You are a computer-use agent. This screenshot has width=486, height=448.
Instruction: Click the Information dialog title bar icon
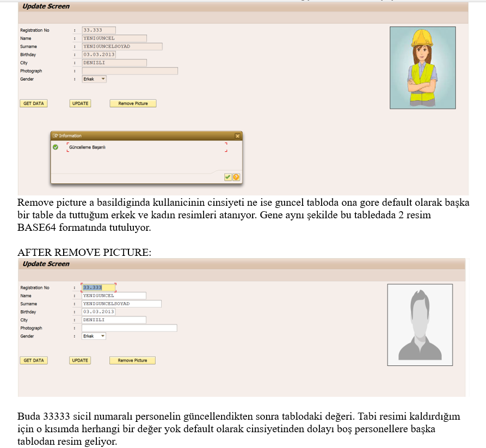click(x=56, y=135)
